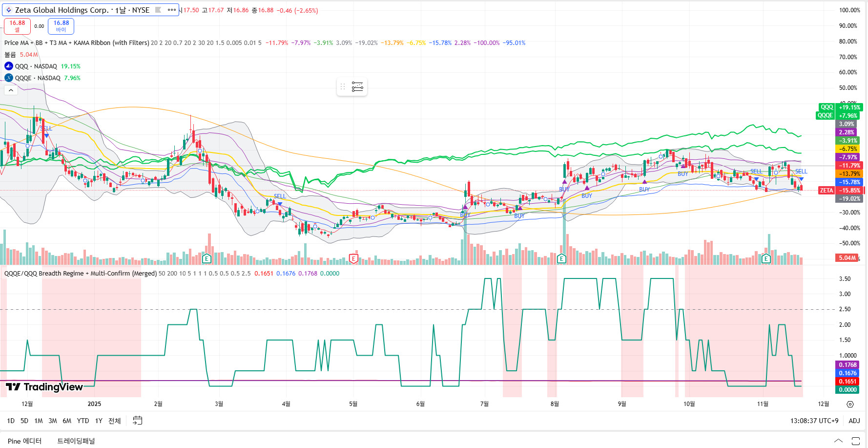Open the go-to-date calendar icon

138,421
